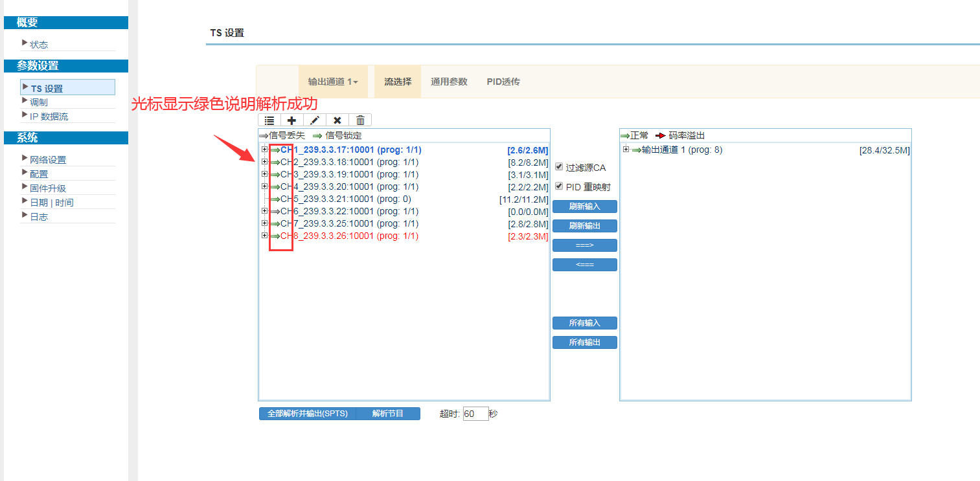Click the pencil edit icon

click(315, 120)
